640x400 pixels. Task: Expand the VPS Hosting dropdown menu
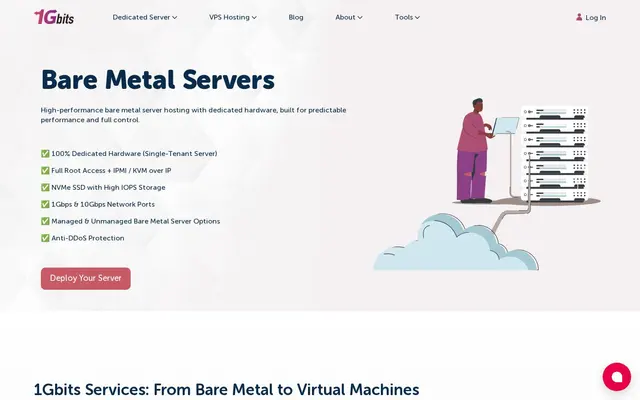[233, 17]
